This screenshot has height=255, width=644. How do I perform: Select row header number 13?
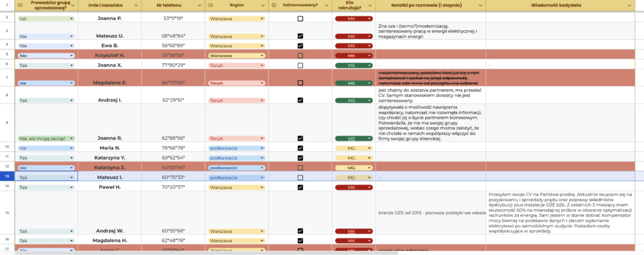point(6,177)
